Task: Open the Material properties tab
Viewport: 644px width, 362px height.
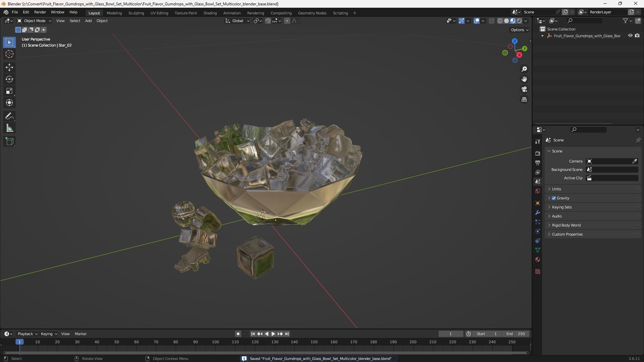Action: 538,259
